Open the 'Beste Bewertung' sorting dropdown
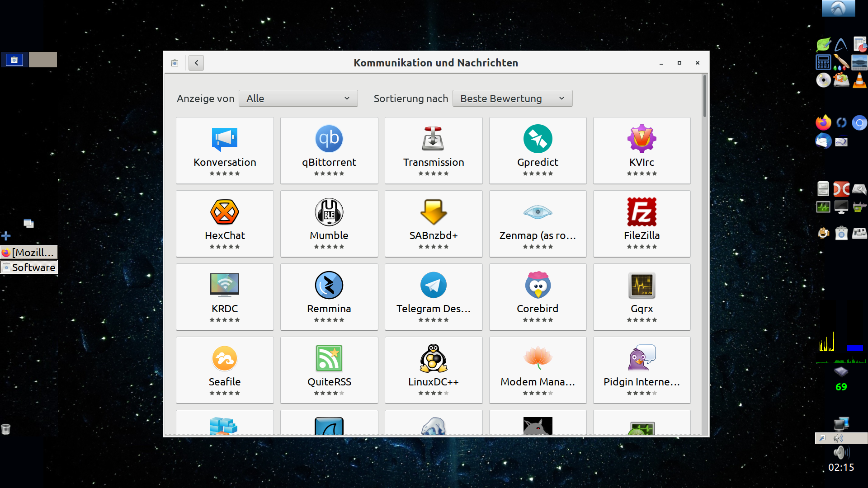Image resolution: width=868 pixels, height=488 pixels. point(512,99)
